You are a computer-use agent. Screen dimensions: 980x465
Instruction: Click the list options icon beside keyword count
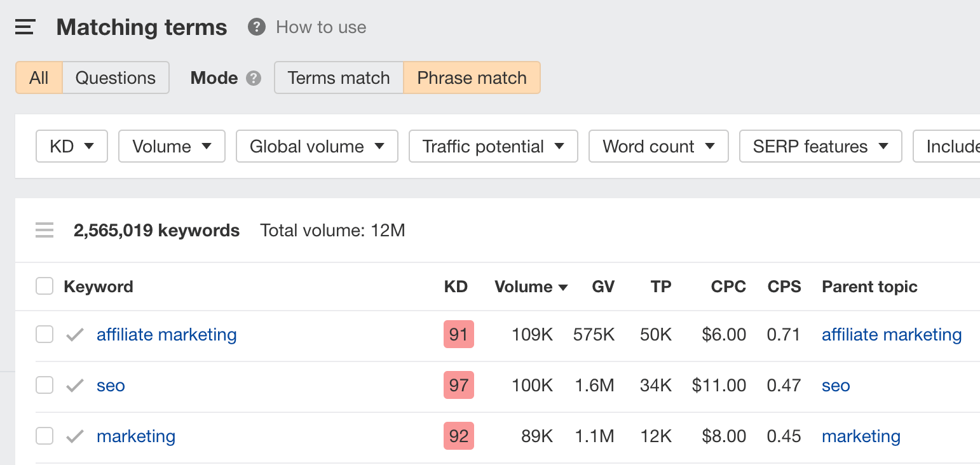(x=44, y=230)
